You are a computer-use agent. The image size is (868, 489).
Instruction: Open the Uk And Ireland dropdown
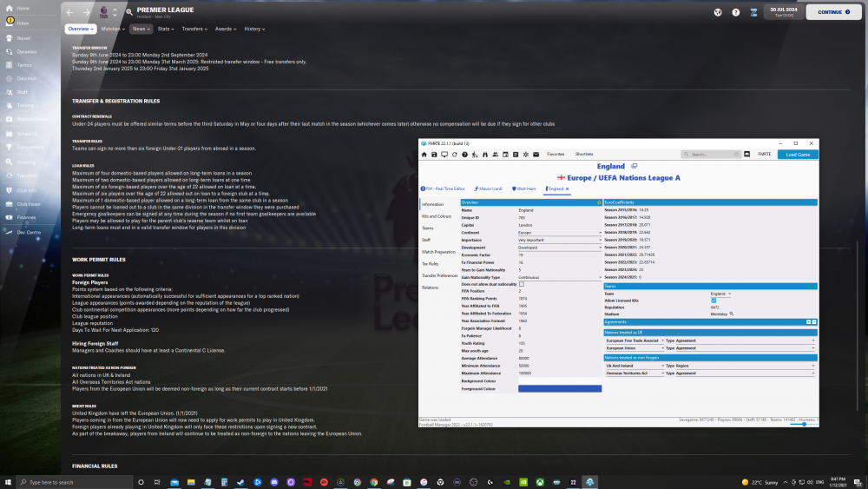click(635, 366)
